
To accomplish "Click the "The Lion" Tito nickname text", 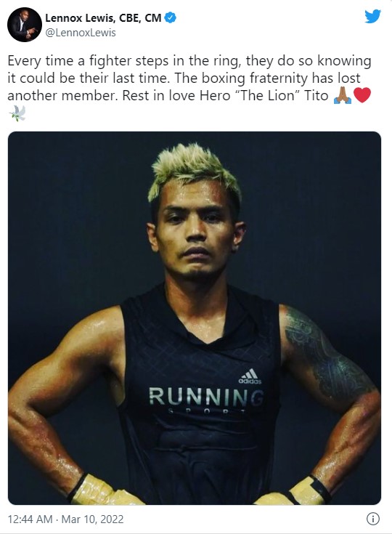I will (x=281, y=96).
